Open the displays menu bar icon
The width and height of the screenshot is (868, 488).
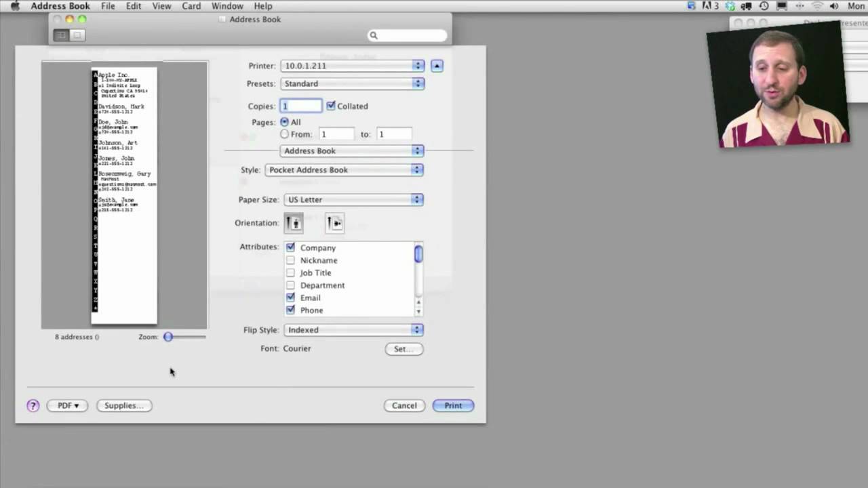click(781, 6)
